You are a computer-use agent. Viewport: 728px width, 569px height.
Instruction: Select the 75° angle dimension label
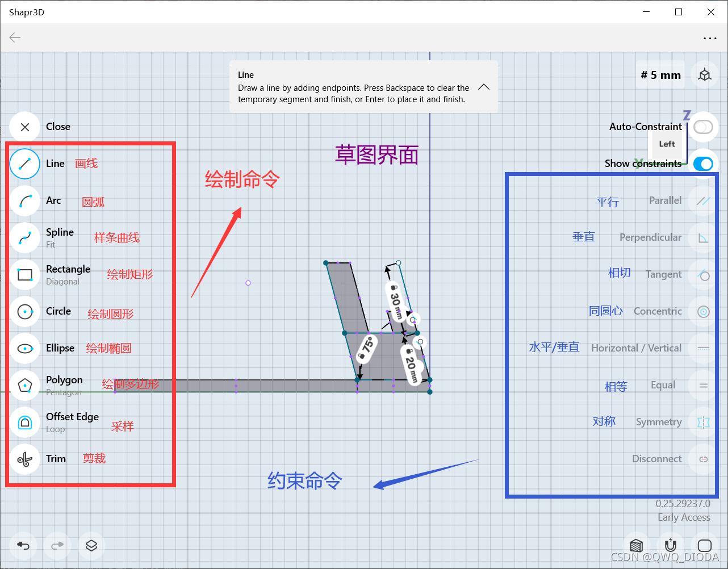click(x=366, y=348)
